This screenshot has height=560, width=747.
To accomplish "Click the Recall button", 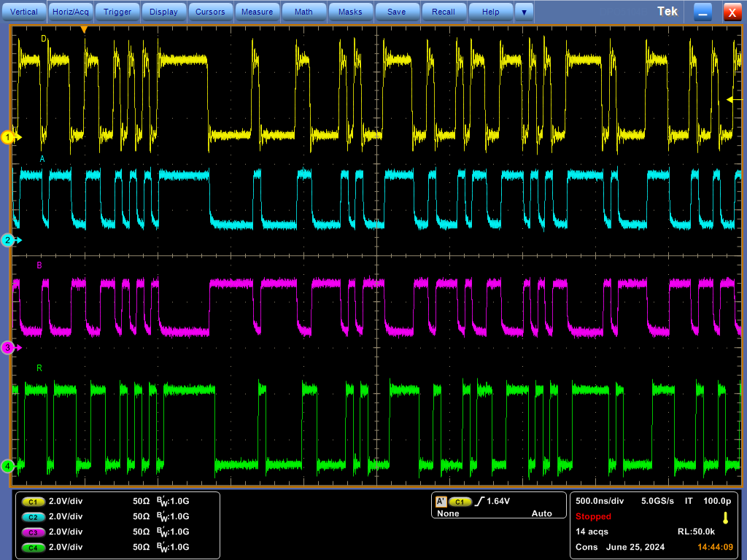I will tap(444, 12).
